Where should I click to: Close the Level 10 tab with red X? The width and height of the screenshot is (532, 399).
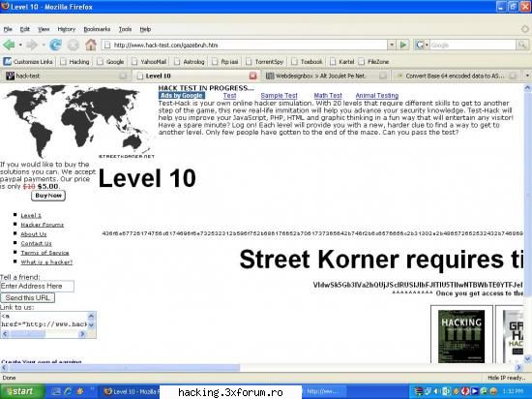click(x=252, y=76)
